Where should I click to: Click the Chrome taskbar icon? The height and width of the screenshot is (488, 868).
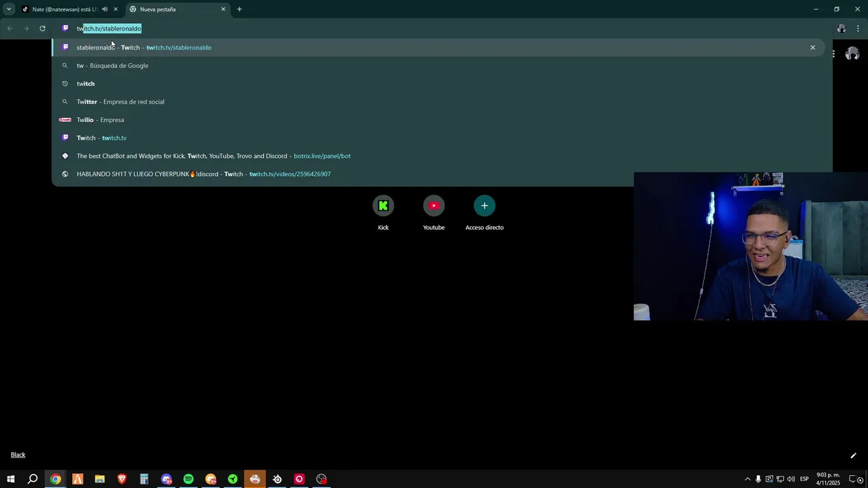56,479
